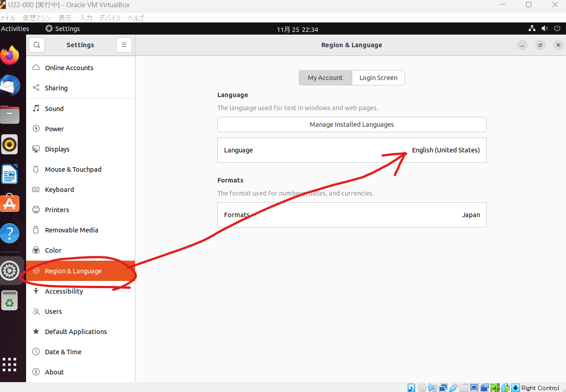Viewport: 566px width, 392px height.
Task: Select Keyboard in sidebar
Action: pyautogui.click(x=81, y=190)
